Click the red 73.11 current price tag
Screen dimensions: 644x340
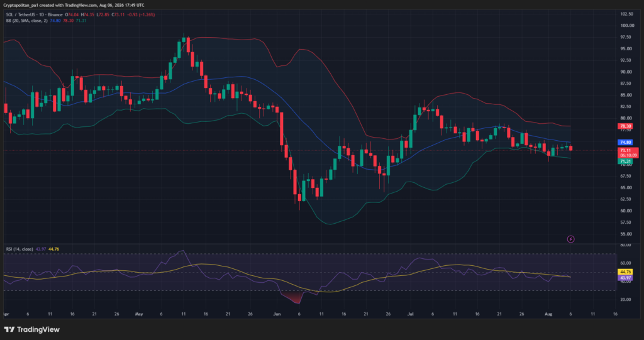pyautogui.click(x=628, y=153)
